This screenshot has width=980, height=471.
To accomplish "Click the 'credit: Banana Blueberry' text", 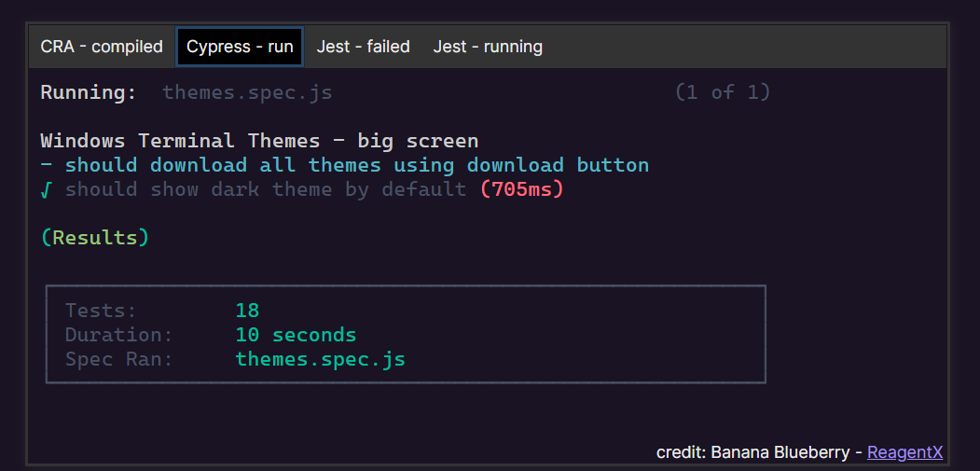I will tap(753, 452).
